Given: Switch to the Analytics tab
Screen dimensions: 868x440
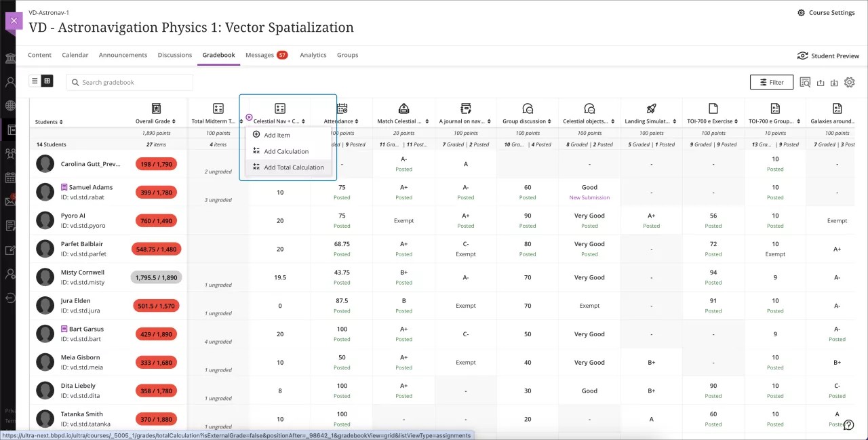Looking at the screenshot, I should [x=313, y=55].
